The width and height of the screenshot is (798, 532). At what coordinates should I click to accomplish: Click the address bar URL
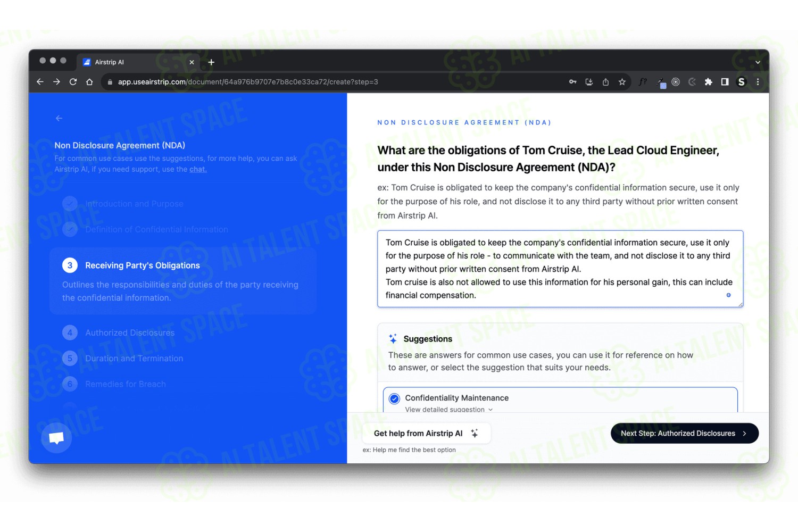point(248,82)
